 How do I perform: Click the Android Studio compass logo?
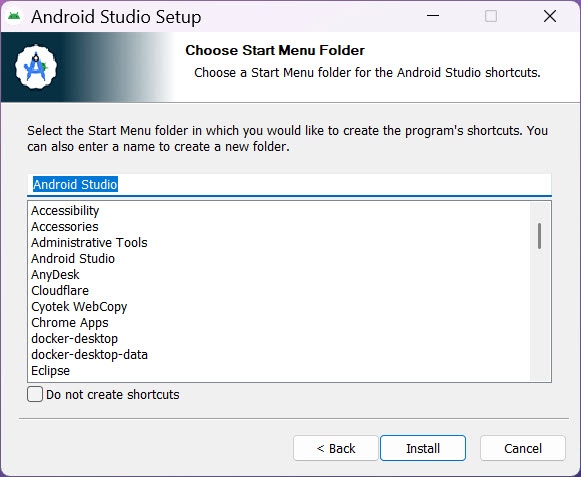(36, 67)
